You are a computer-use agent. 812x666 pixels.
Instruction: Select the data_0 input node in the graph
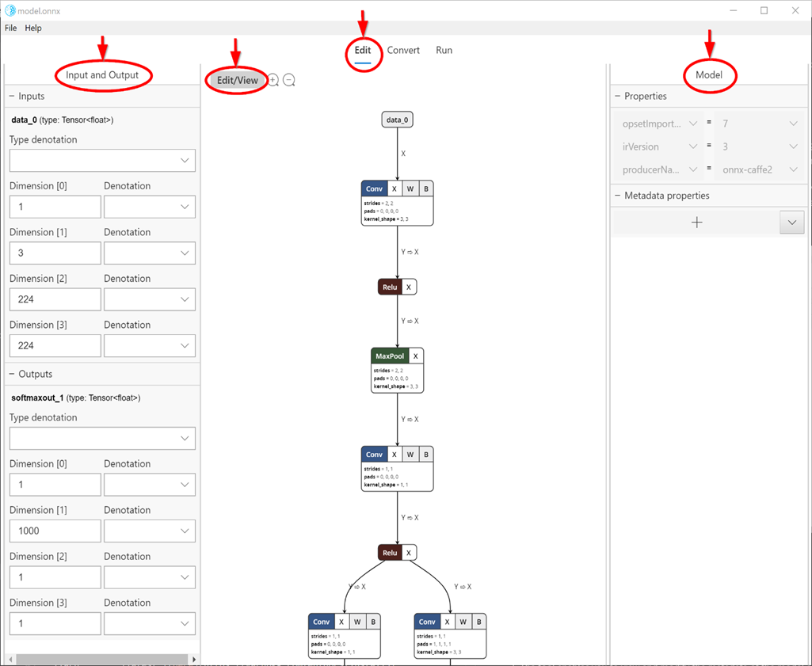(x=397, y=119)
